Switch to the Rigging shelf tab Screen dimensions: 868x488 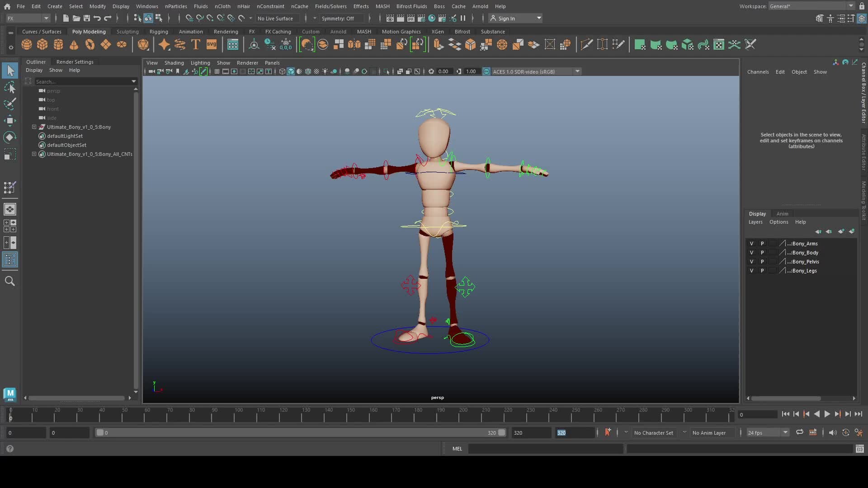point(159,31)
